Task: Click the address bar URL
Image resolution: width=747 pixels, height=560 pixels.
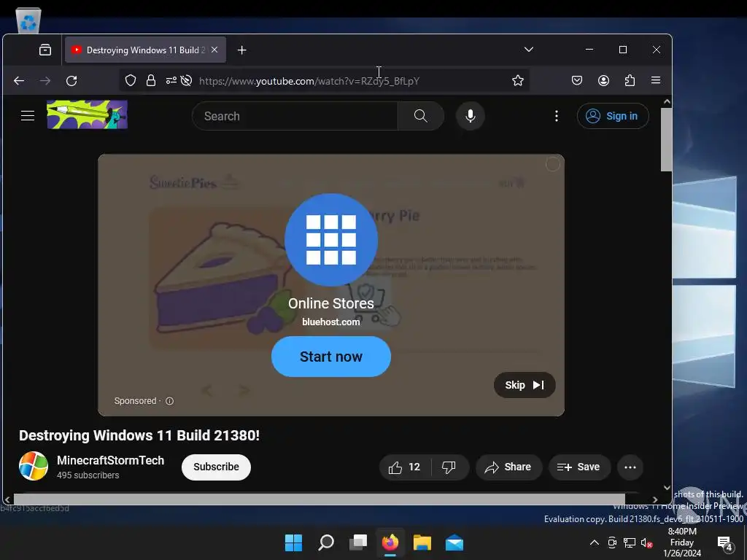Action: 309,81
